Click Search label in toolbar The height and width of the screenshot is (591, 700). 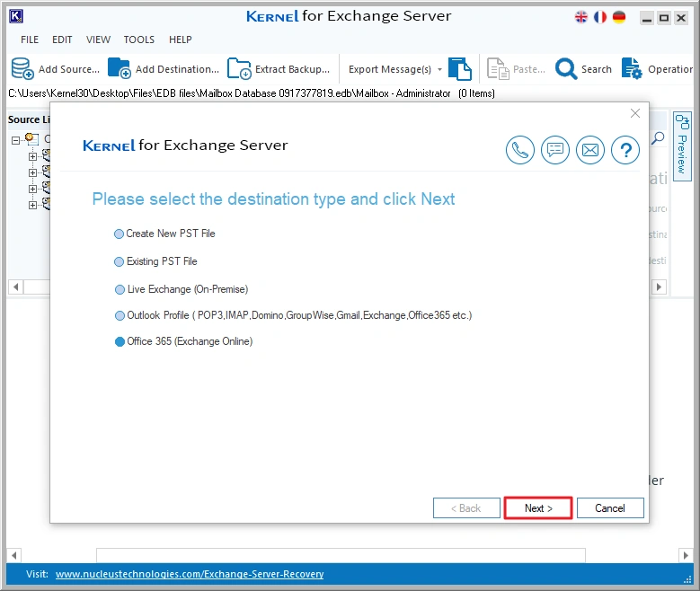597,69
